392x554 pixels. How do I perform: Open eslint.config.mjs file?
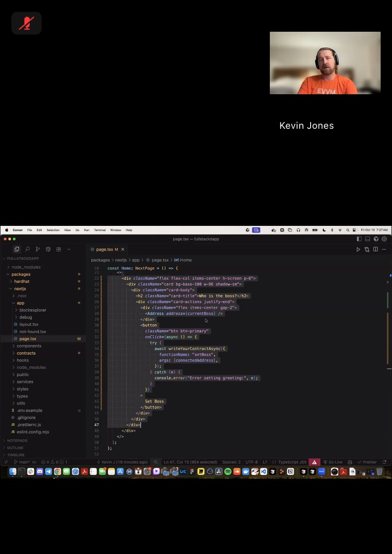[33, 432]
